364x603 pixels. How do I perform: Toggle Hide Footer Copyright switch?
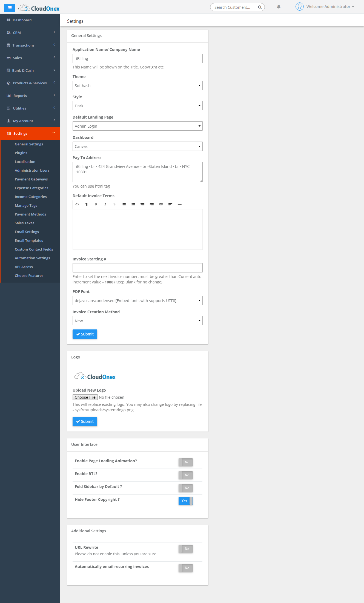click(186, 501)
